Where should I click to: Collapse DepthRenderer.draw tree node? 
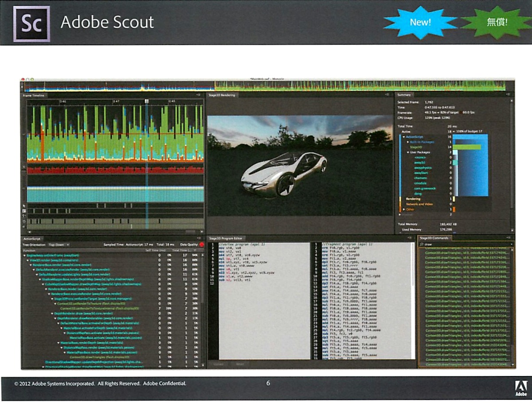coord(52,313)
